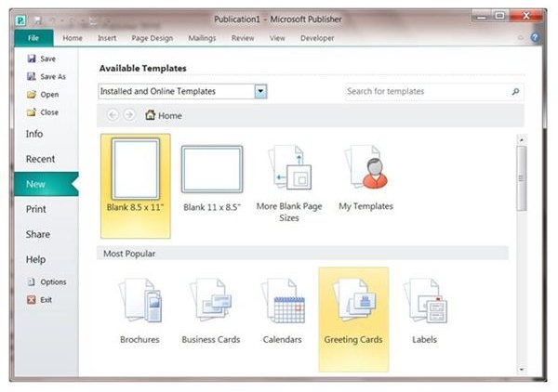Click the red Exit icon
The image size is (558, 392).
(x=32, y=300)
